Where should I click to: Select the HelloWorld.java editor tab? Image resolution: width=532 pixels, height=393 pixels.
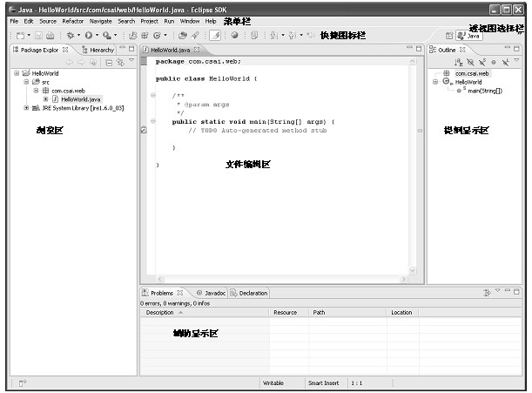(x=170, y=50)
